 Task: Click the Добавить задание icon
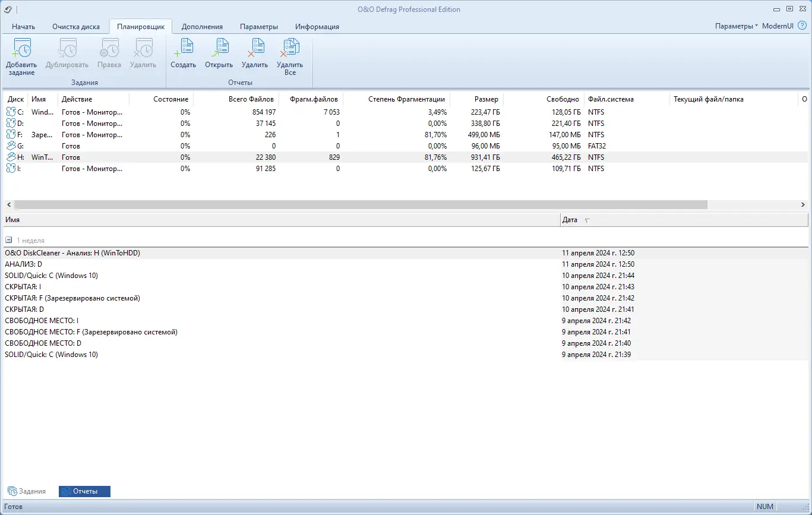pos(21,48)
